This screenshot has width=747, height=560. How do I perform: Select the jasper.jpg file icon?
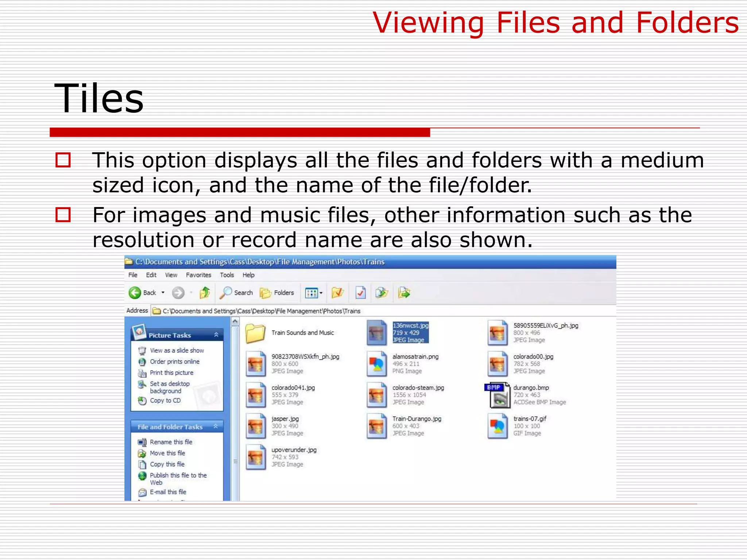[256, 426]
